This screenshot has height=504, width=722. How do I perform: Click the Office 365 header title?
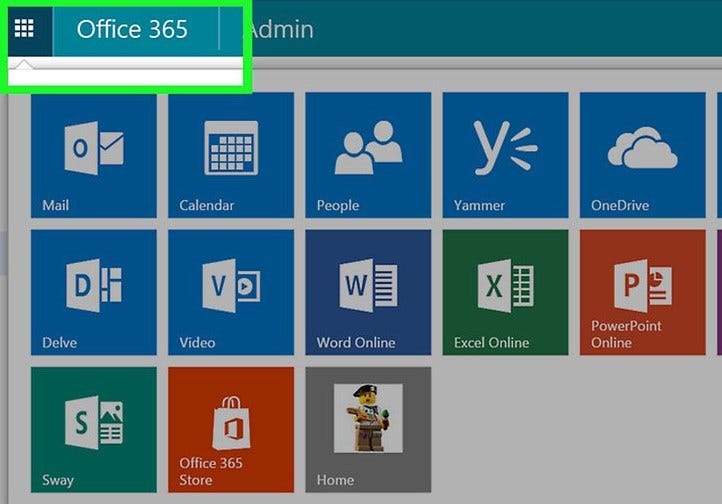tap(132, 29)
